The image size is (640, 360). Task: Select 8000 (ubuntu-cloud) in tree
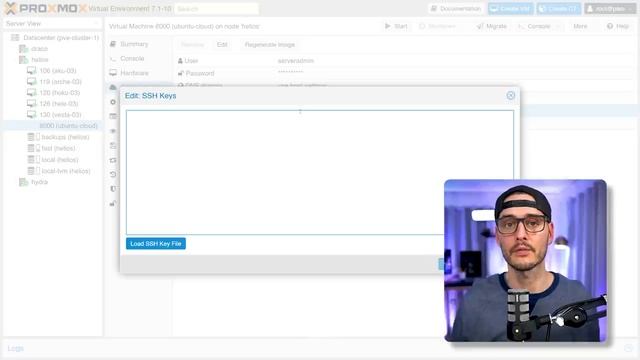69,126
